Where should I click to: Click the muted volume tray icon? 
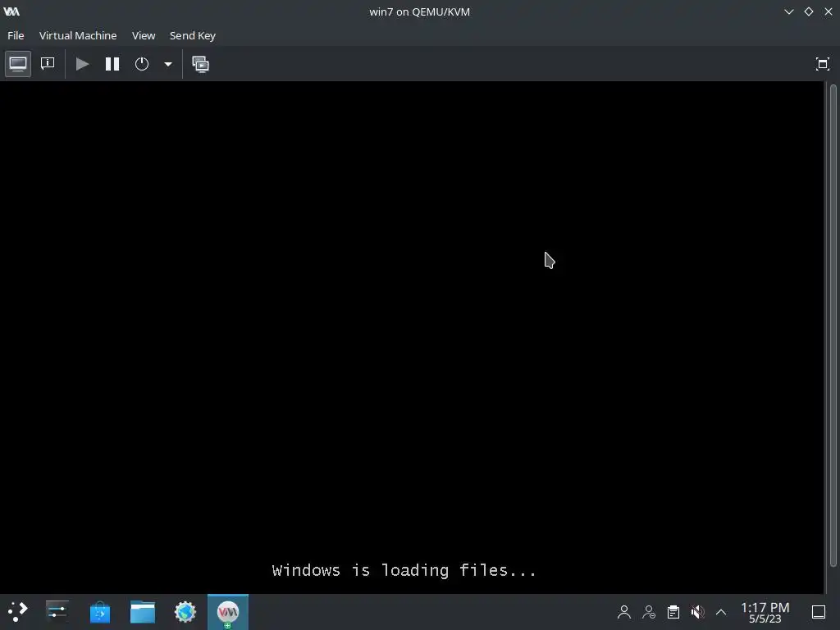(x=697, y=612)
